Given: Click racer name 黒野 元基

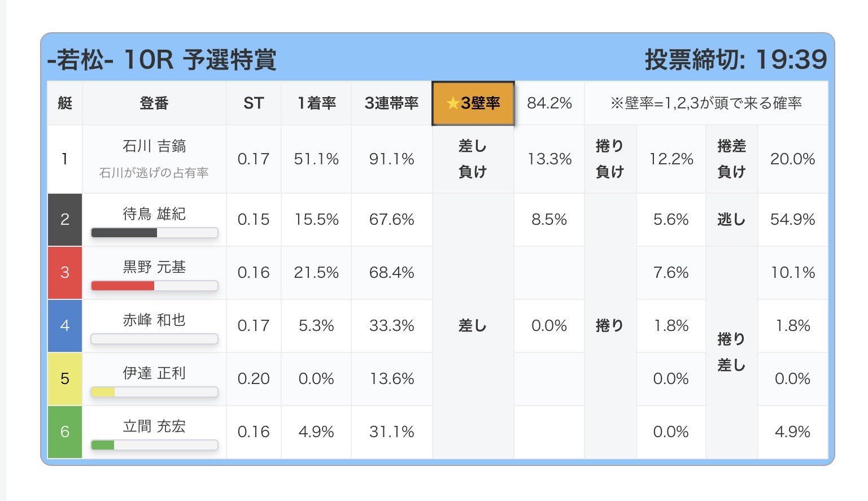Looking at the screenshot, I should point(154,267).
